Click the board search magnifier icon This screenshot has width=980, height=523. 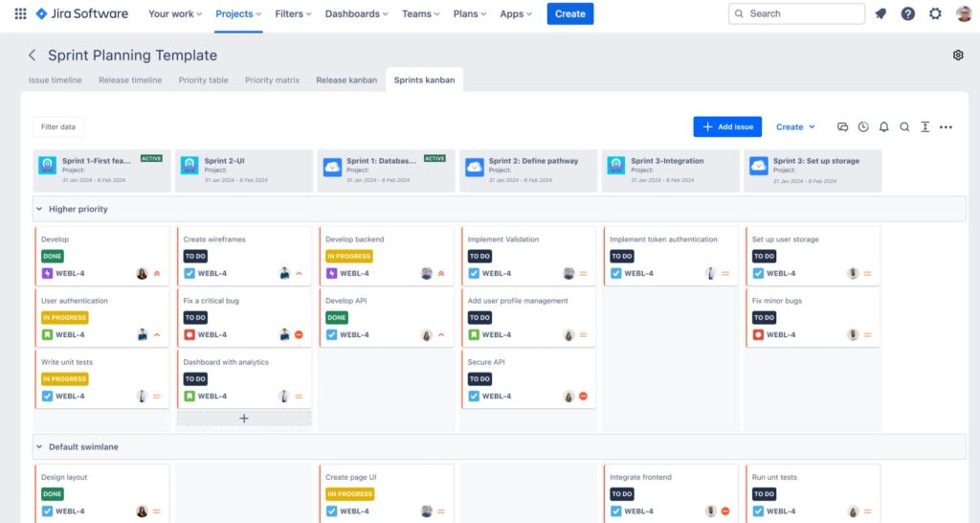[904, 127]
